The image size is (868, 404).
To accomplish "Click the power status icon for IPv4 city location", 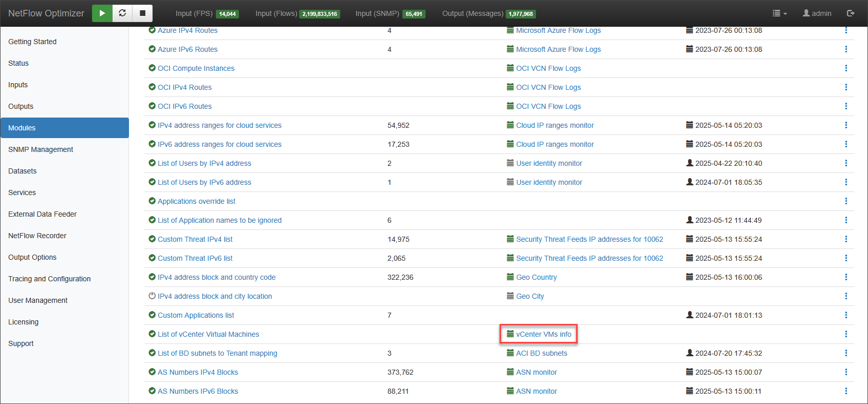I will pos(152,296).
